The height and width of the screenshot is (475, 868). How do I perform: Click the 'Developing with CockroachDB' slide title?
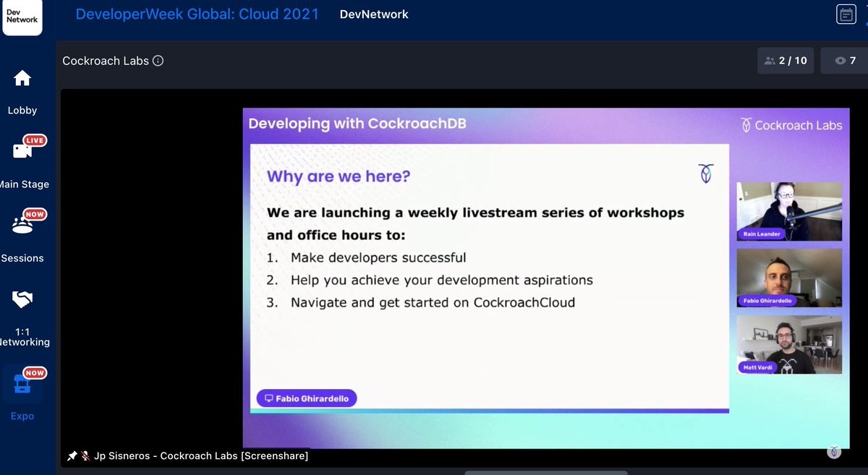357,124
